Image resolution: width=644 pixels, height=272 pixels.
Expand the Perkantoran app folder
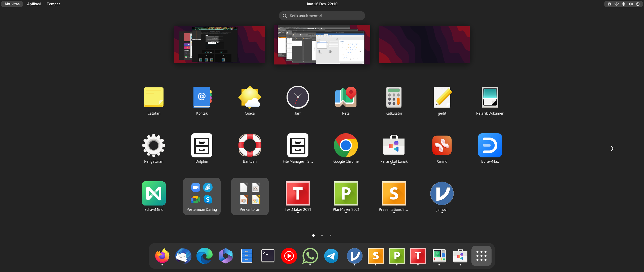(250, 196)
